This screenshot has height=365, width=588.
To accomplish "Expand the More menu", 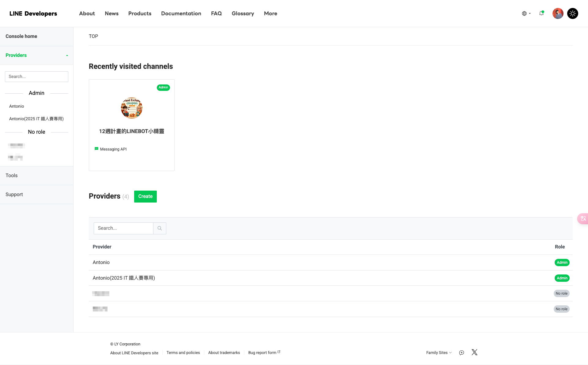I will pos(270,13).
